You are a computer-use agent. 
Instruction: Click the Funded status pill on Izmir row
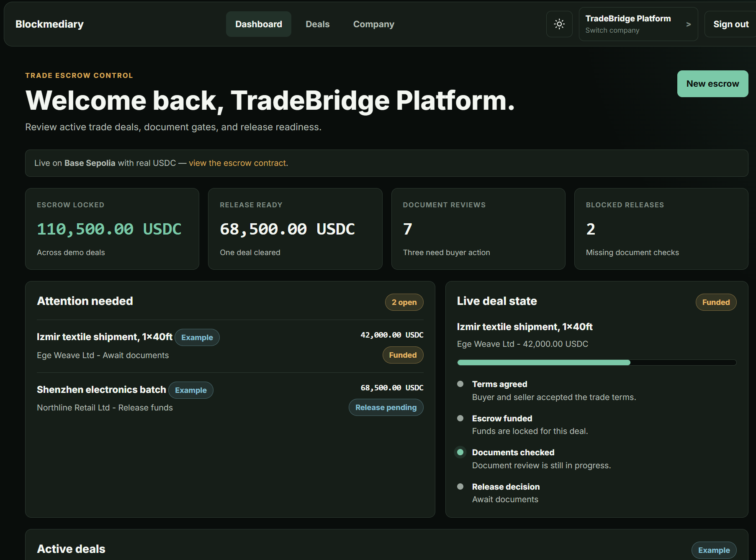(x=403, y=355)
